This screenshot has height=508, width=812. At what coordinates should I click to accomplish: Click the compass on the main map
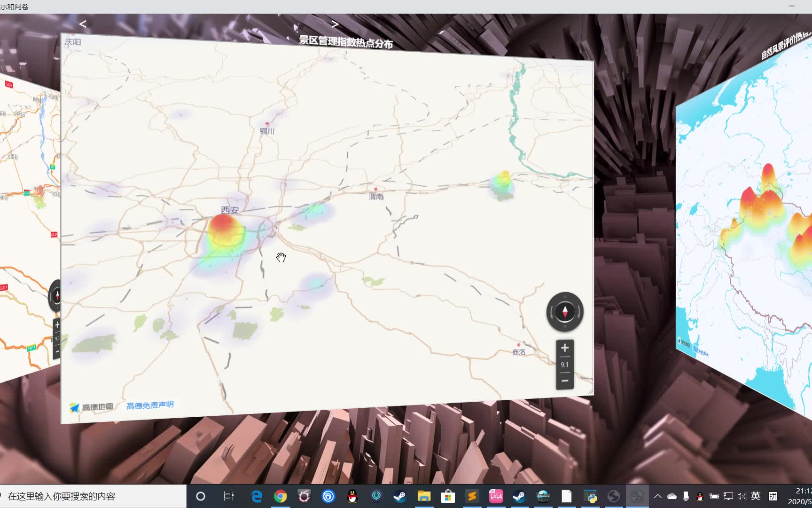565,312
